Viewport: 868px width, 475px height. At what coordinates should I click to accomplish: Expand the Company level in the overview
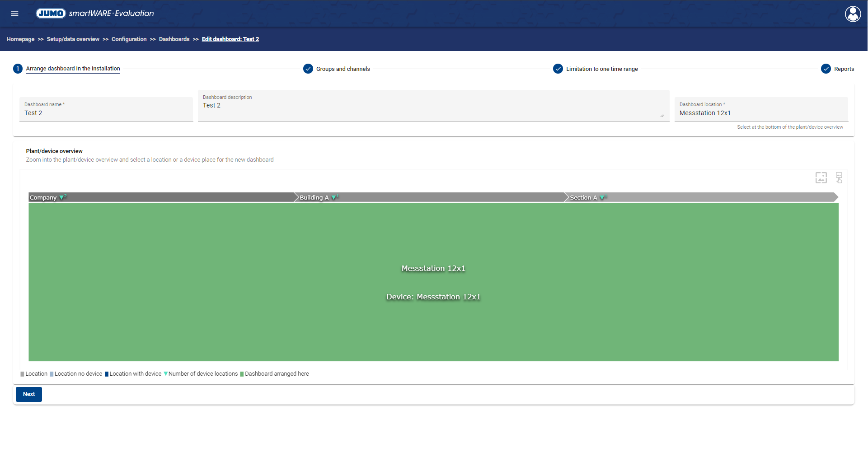pyautogui.click(x=43, y=197)
